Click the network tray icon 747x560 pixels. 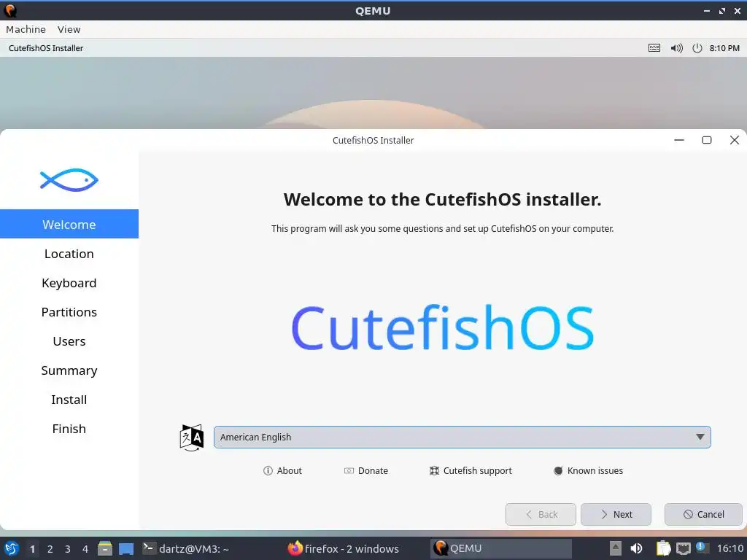pyautogui.click(x=683, y=548)
